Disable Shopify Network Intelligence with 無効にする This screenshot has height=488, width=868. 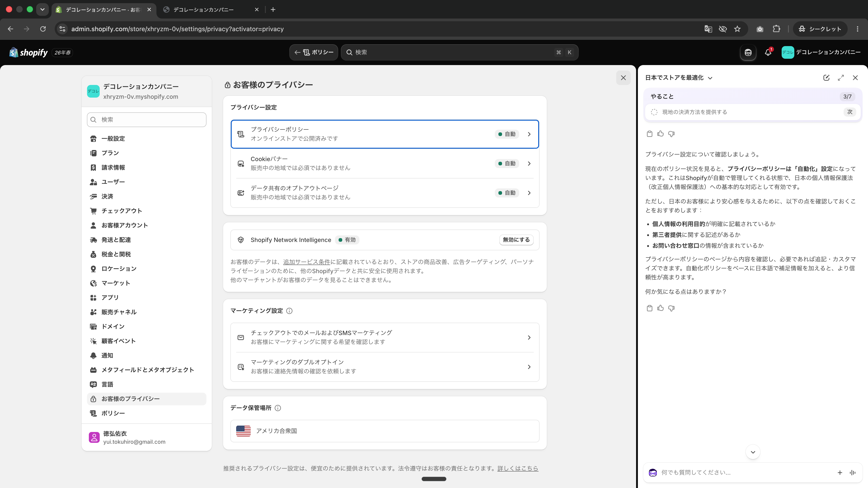(x=516, y=240)
